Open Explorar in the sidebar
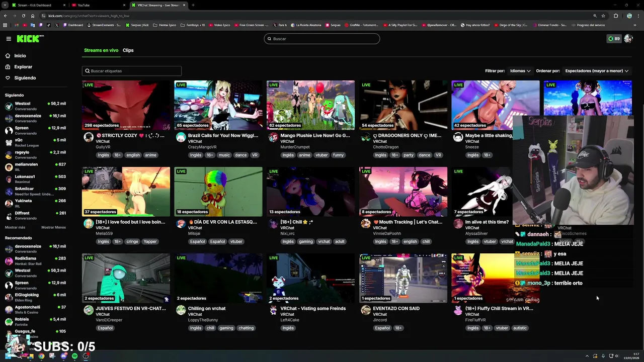 point(19,67)
